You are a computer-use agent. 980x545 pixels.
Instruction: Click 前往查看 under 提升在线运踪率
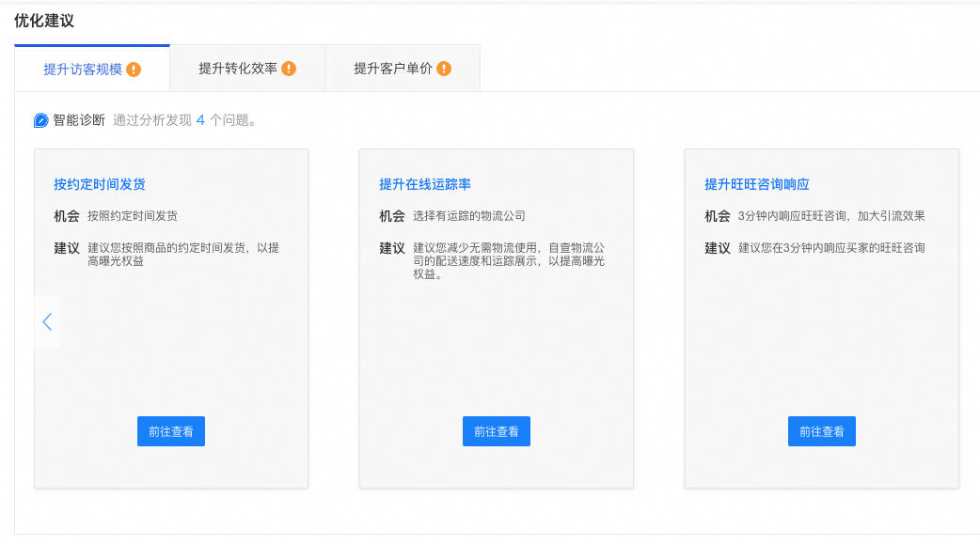pyautogui.click(x=497, y=431)
